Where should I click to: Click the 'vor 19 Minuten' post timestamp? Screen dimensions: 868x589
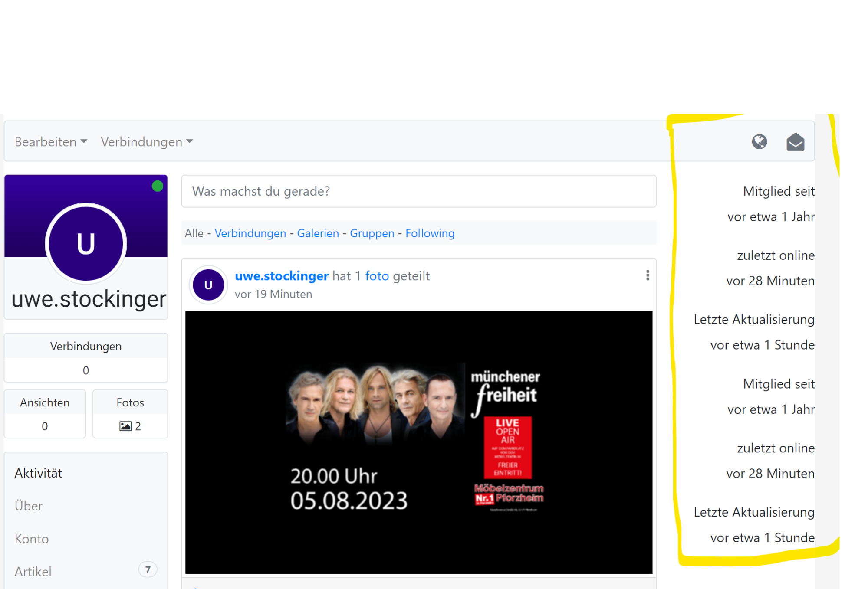[273, 294]
